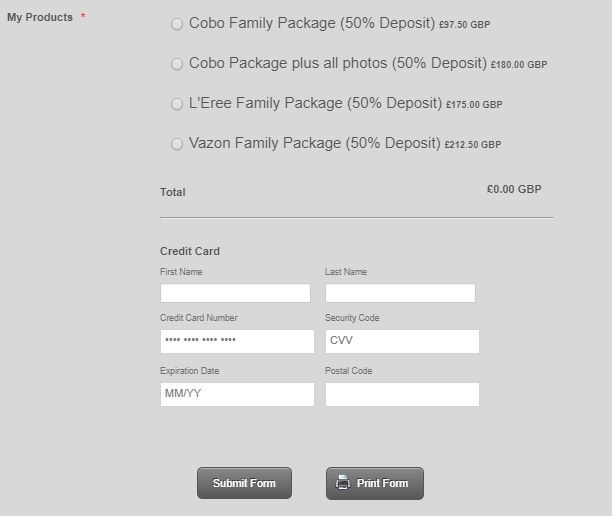
Task: Click into the Postal Code field
Action: [x=402, y=394]
